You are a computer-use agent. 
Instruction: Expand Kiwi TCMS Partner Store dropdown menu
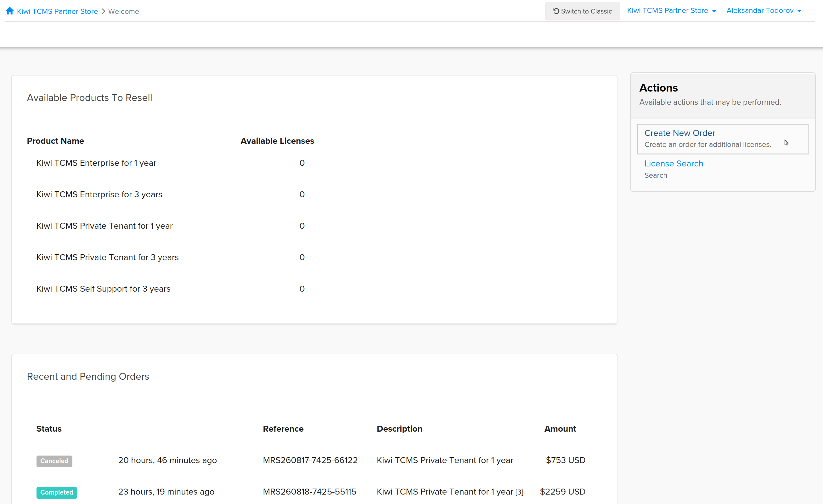(671, 11)
